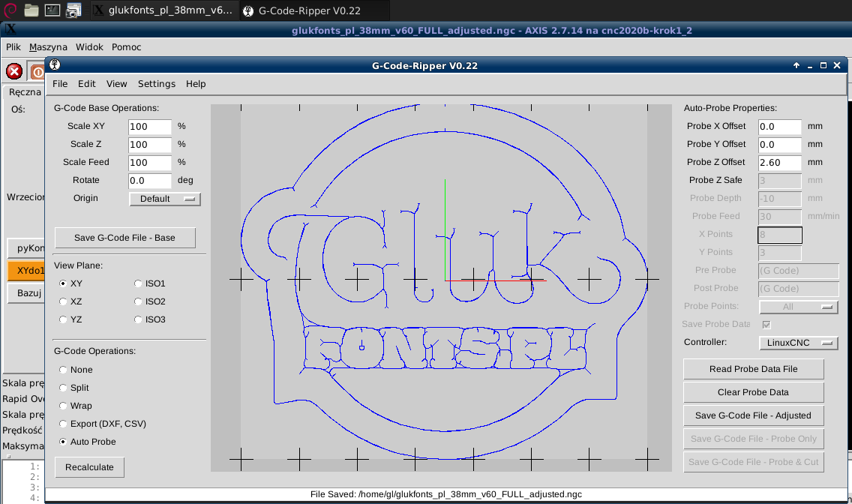Screen dimensions: 852x504
Task: Switch to G-Code-Ripper V0.22 task in the panel
Action: (x=314, y=10)
